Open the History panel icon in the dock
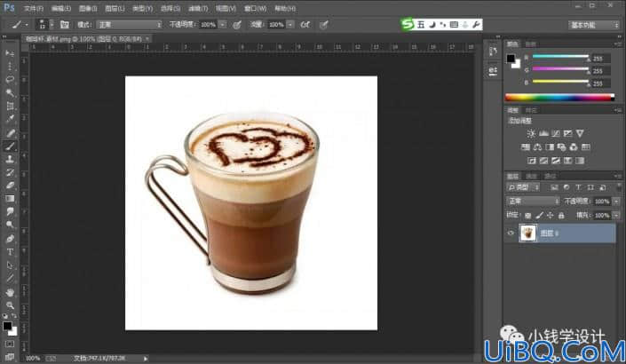 [x=493, y=51]
